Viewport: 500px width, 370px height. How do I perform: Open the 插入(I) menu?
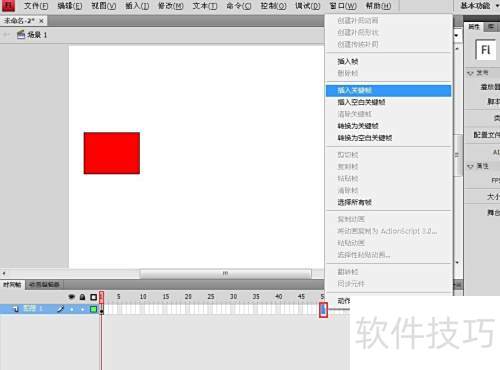137,6
